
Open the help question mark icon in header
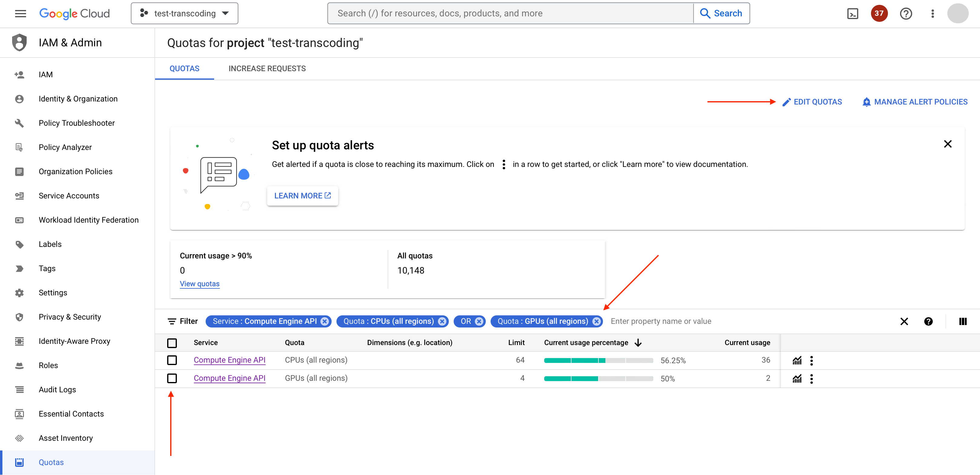pos(906,14)
